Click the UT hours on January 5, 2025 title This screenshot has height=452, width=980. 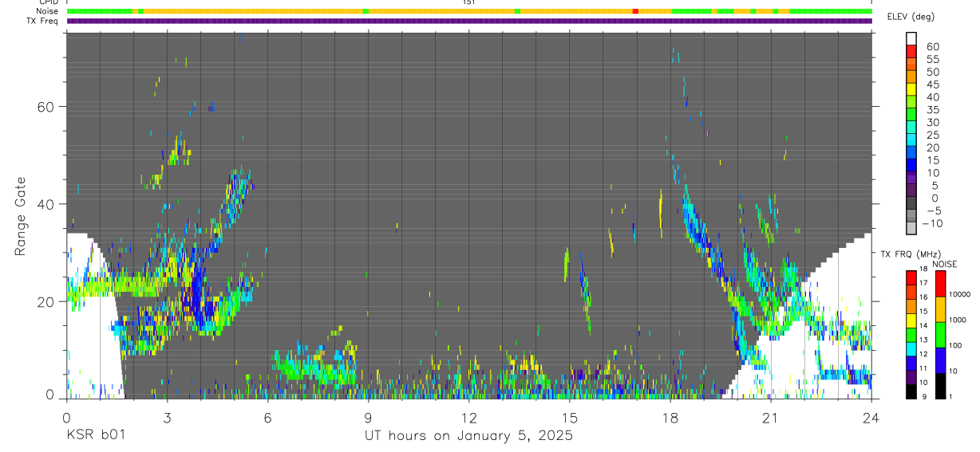(x=468, y=437)
